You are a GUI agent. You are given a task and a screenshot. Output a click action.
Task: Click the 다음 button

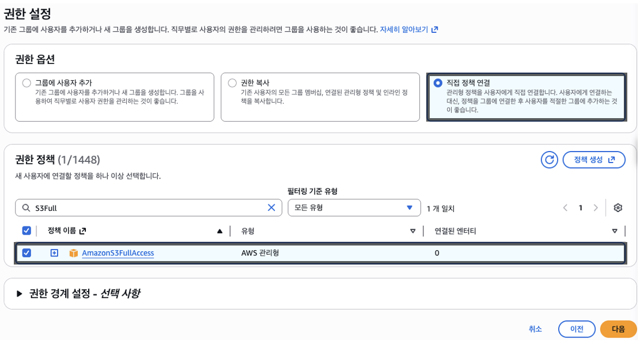click(618, 329)
